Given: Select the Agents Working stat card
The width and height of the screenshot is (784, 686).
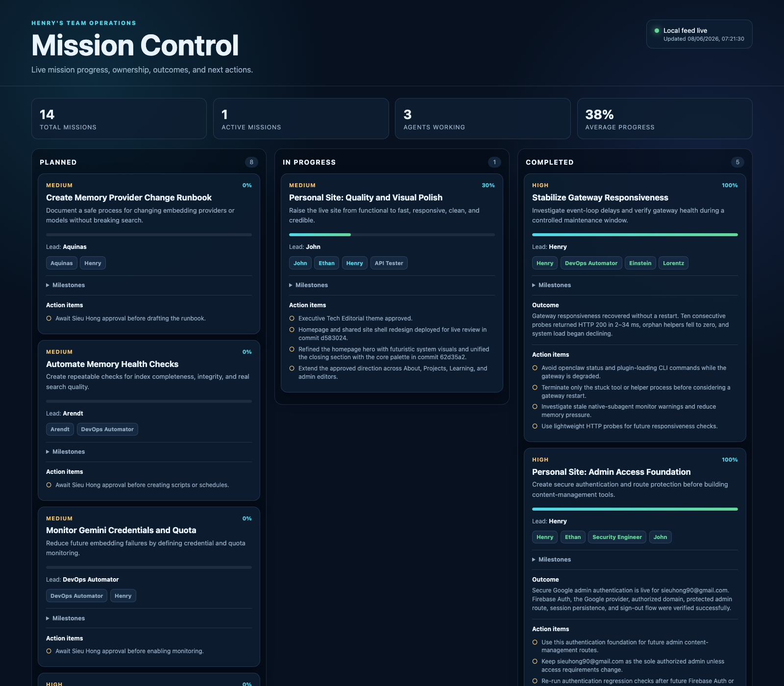Looking at the screenshot, I should [483, 119].
